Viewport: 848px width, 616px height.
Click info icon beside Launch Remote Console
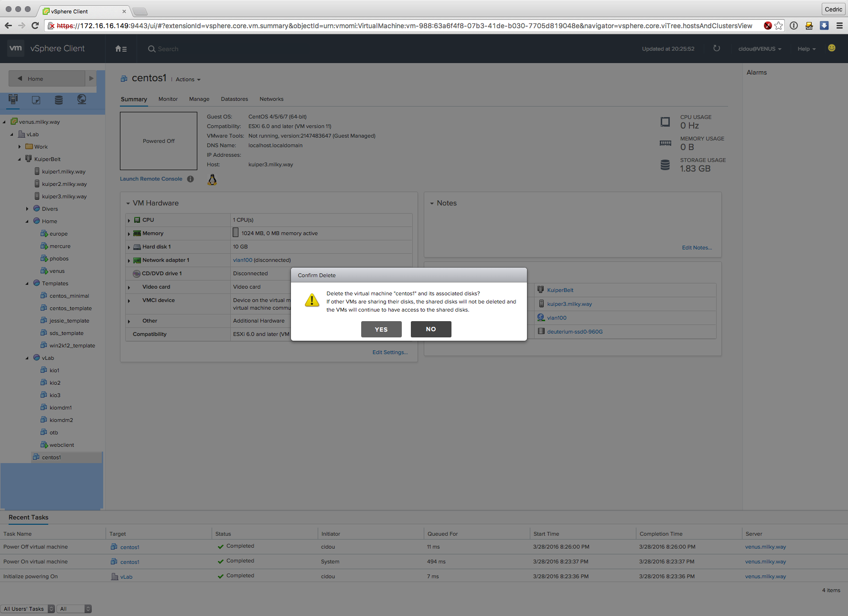pos(190,179)
